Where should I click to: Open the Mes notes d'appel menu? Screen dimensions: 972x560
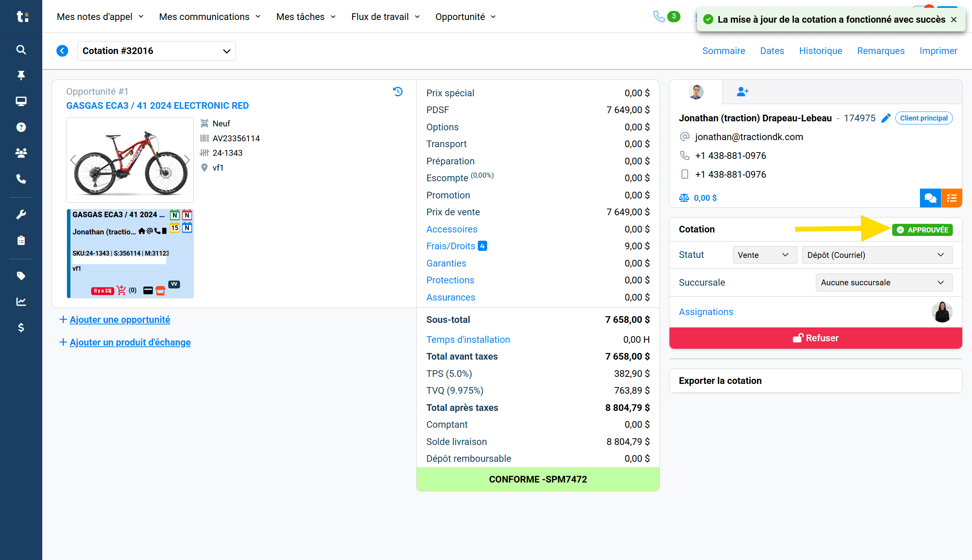pos(101,17)
